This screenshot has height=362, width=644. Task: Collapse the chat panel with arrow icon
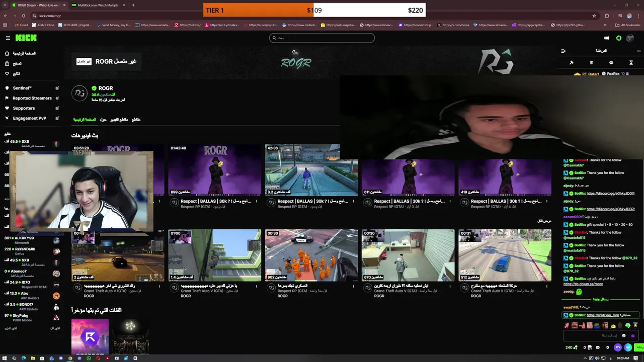click(x=563, y=51)
